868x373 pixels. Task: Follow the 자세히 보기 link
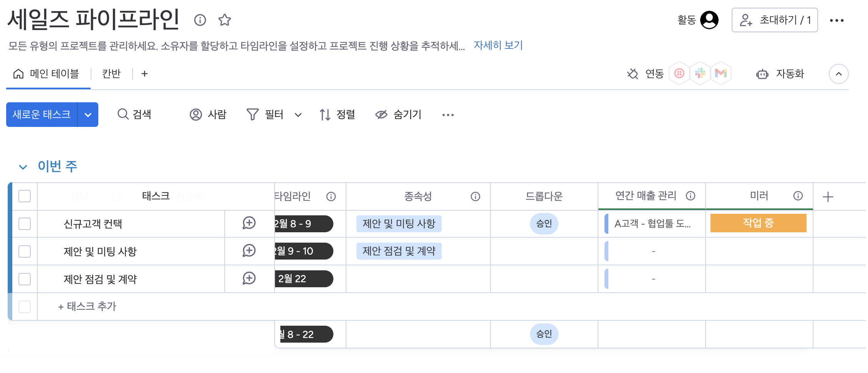point(498,45)
